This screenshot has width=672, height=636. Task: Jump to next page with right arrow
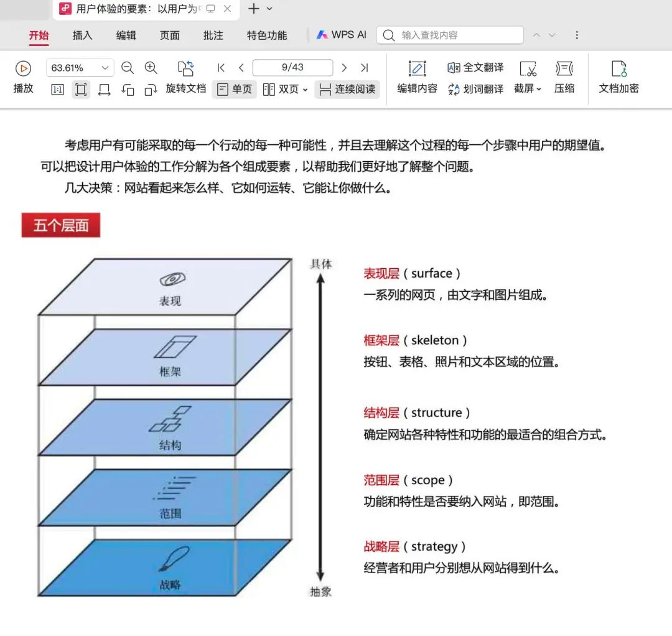[x=344, y=67]
